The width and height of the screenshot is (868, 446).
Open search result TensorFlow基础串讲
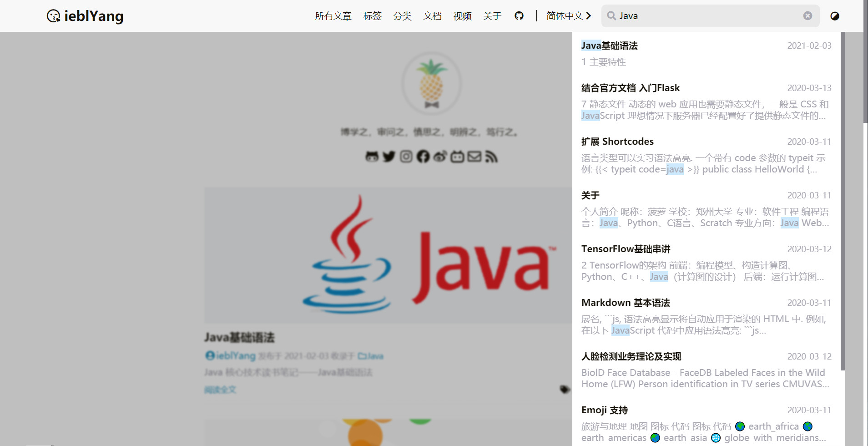pyautogui.click(x=626, y=249)
